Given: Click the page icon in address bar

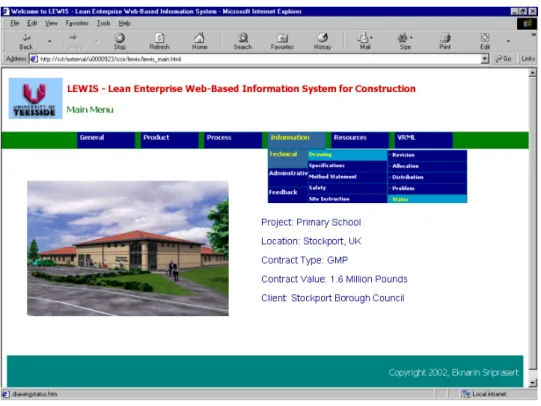Looking at the screenshot, I should (34, 59).
